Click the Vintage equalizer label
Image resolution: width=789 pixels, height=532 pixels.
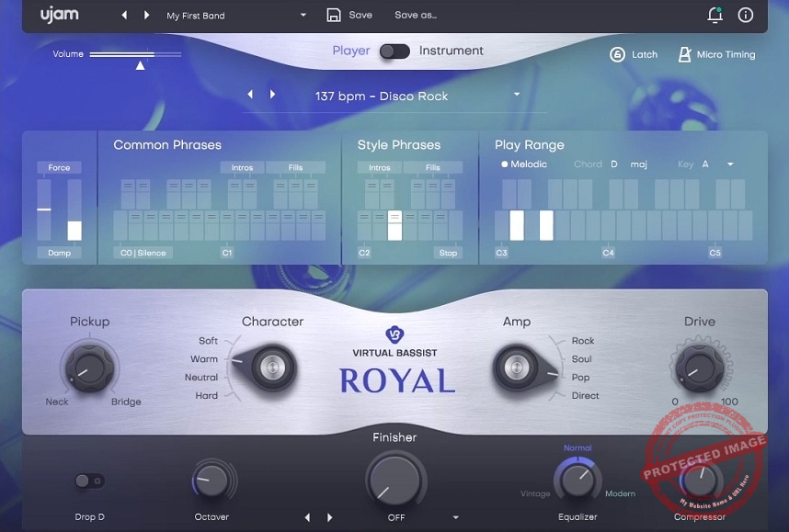535,493
